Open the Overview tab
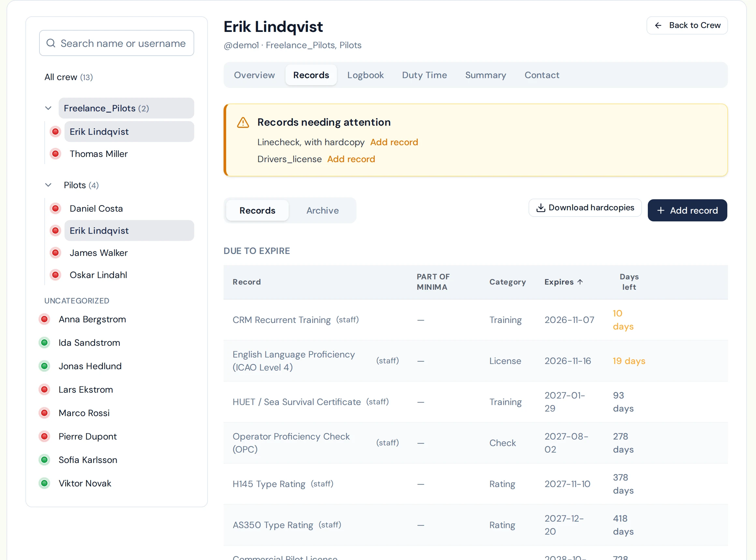 point(254,75)
